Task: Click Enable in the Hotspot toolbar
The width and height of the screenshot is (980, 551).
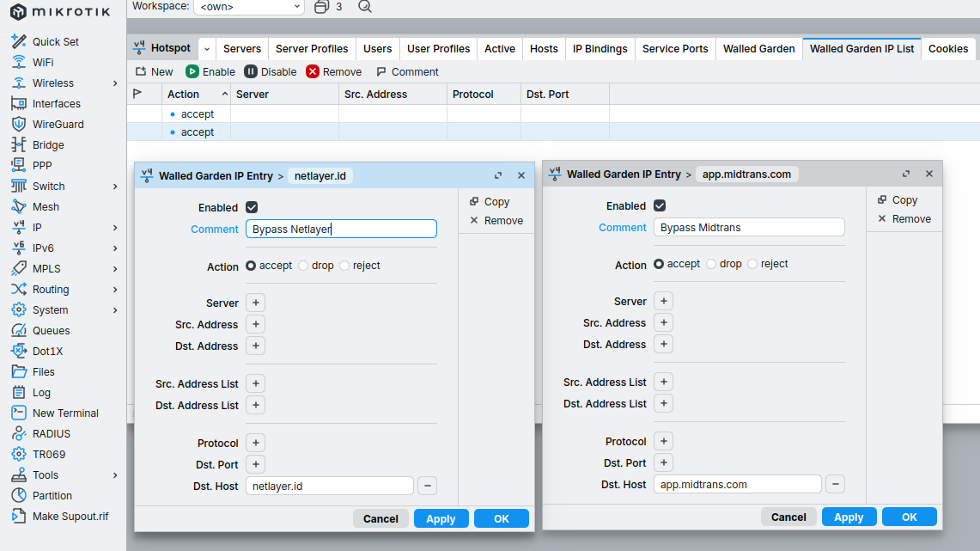Action: click(x=210, y=72)
